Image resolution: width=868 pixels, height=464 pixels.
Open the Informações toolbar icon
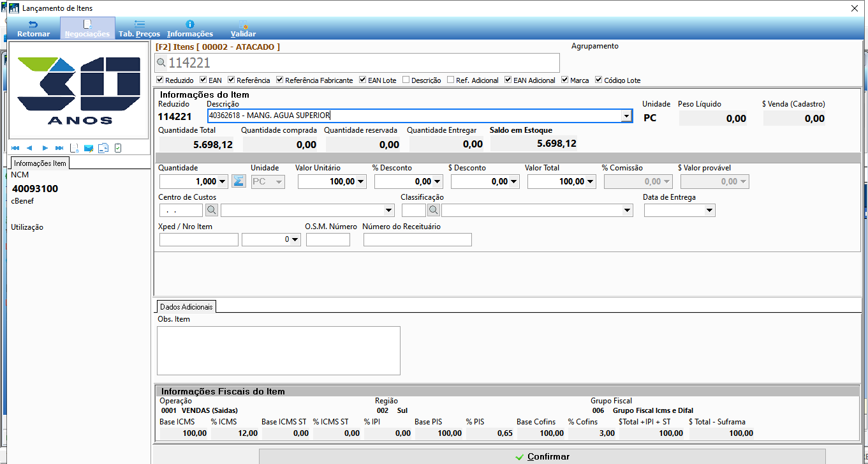point(190,29)
